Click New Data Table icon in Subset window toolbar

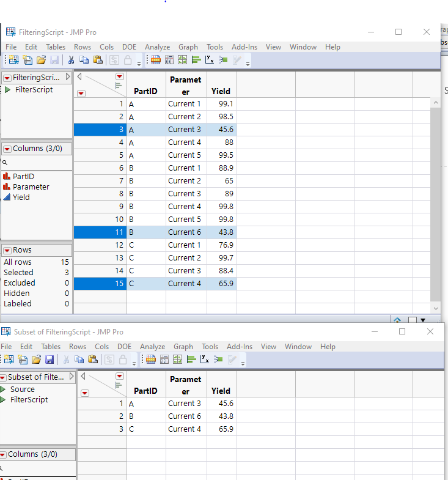point(9,360)
